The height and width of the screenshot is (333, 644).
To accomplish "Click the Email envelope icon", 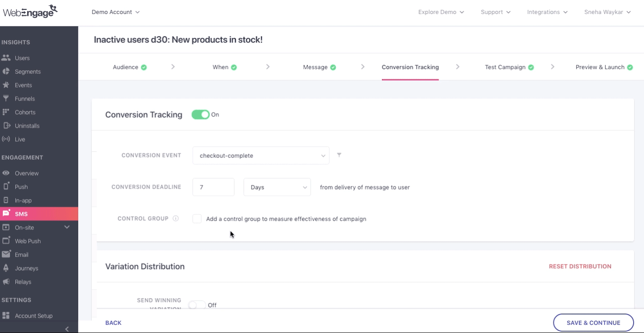I will coord(6,255).
